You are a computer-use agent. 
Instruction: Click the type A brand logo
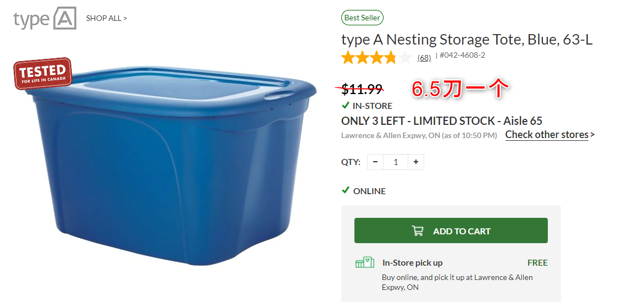coord(45,19)
